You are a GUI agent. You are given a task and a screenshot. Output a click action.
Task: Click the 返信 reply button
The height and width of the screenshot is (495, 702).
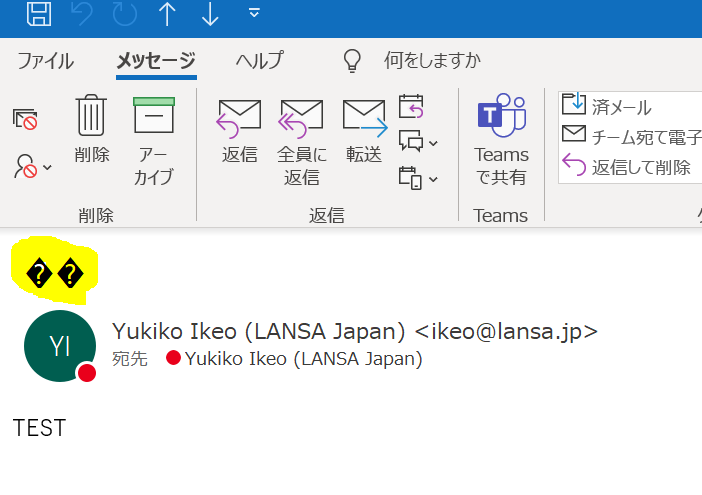[240, 131]
